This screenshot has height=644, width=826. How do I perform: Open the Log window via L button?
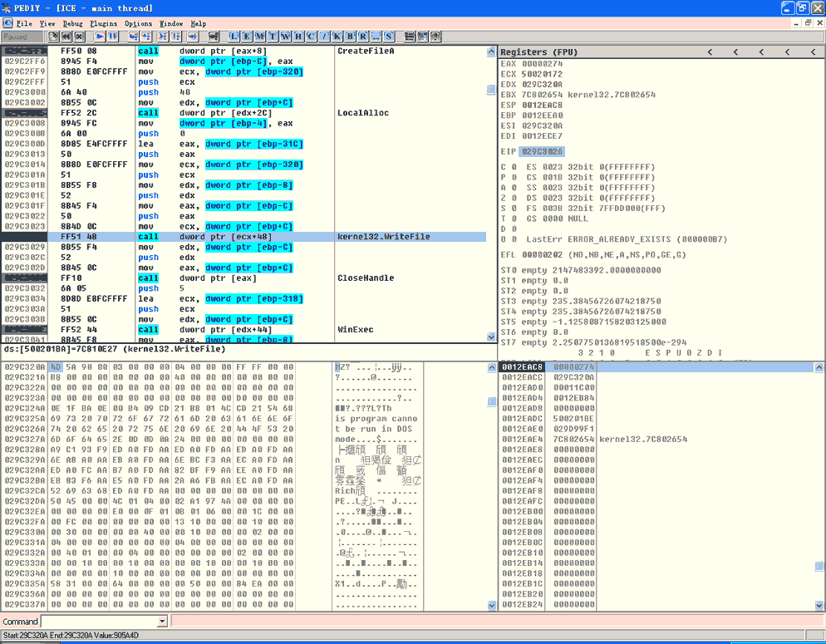234,37
